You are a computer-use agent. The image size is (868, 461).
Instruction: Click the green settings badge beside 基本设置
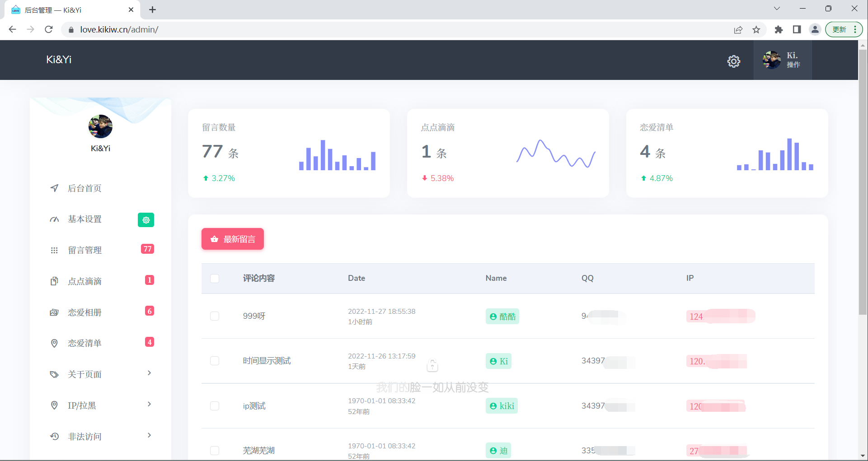point(145,220)
